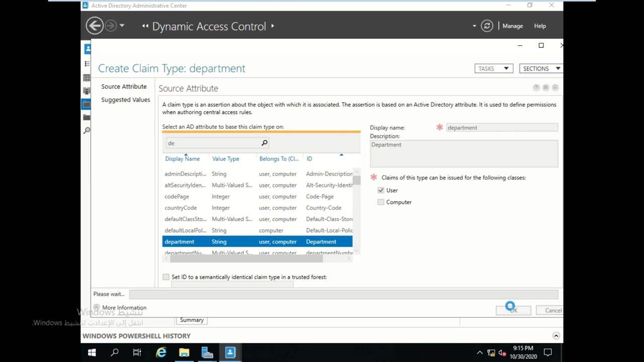The width and height of the screenshot is (644, 362).
Task: Open the navigation history dropdown arrow
Action: [x=122, y=26]
